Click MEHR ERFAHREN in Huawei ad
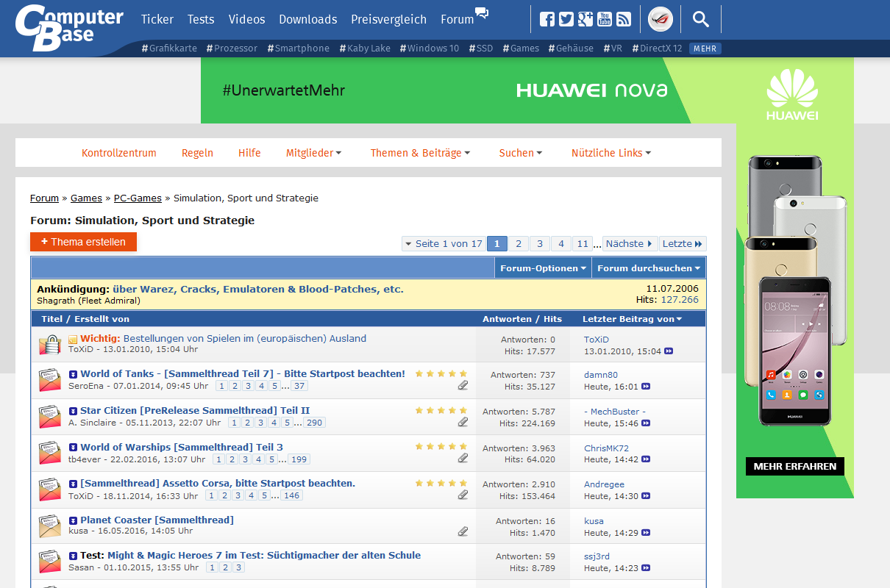Viewport: 890px width, 588px height. [x=795, y=466]
